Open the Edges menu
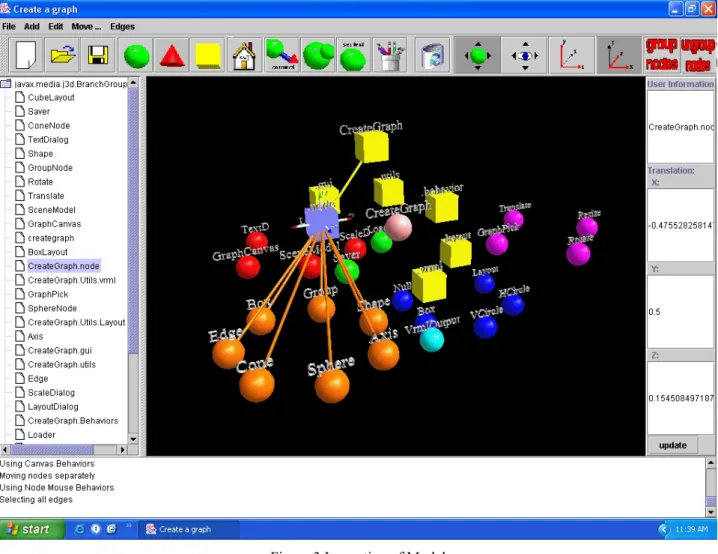 (122, 27)
